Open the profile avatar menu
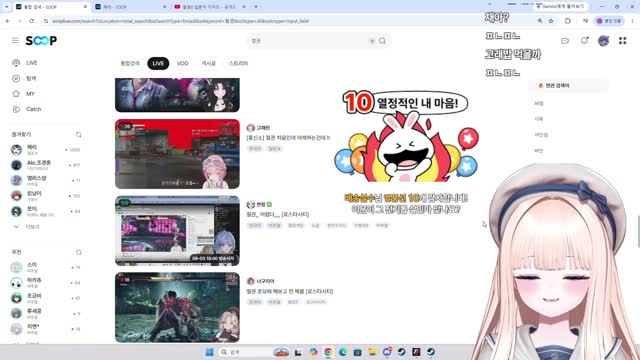This screenshot has height=360, width=640. tap(604, 41)
